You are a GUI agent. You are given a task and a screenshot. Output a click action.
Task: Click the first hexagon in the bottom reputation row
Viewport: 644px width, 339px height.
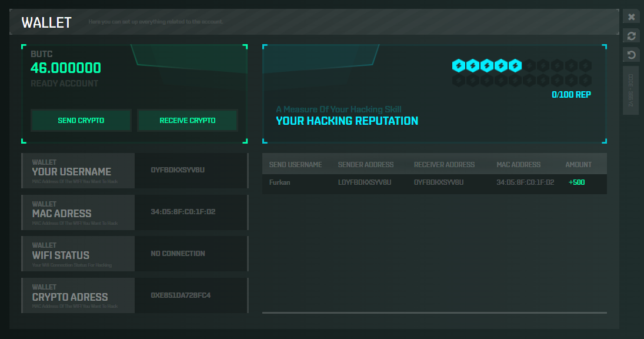click(459, 79)
